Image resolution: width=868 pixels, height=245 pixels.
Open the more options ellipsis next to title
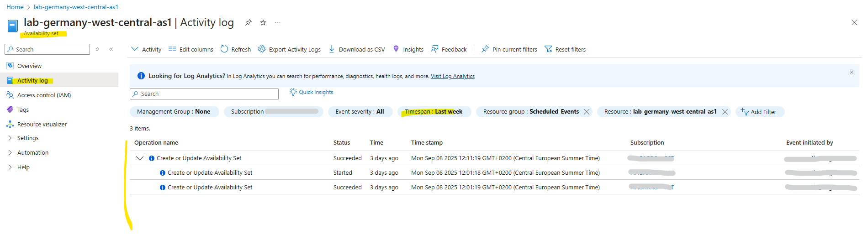coord(278,22)
